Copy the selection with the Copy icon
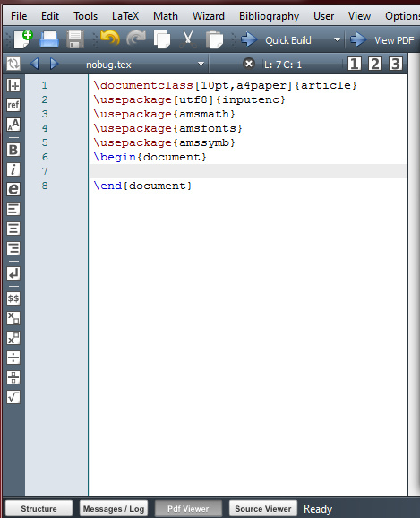The width and height of the screenshot is (420, 518). [162, 39]
